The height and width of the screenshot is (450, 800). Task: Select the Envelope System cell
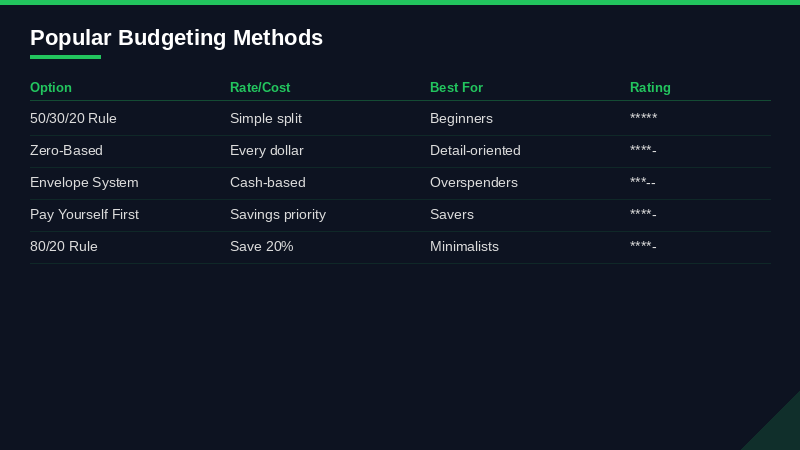pyautogui.click(x=84, y=183)
